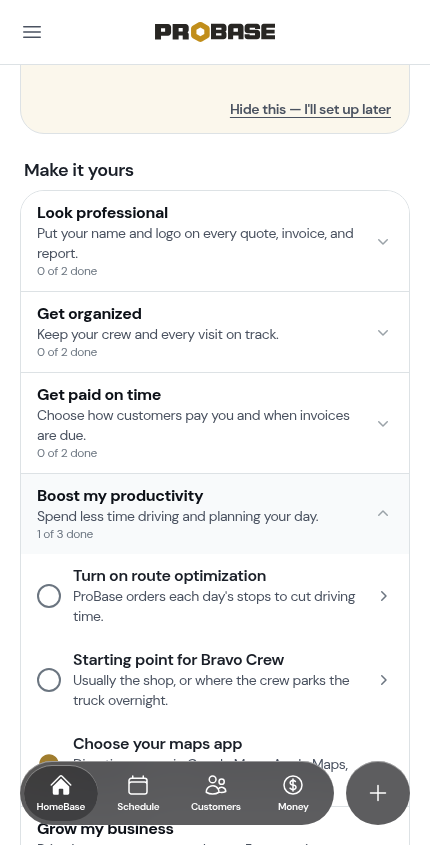Open Bravo Crew starting point chevron
The height and width of the screenshot is (845, 430).
[384, 680]
